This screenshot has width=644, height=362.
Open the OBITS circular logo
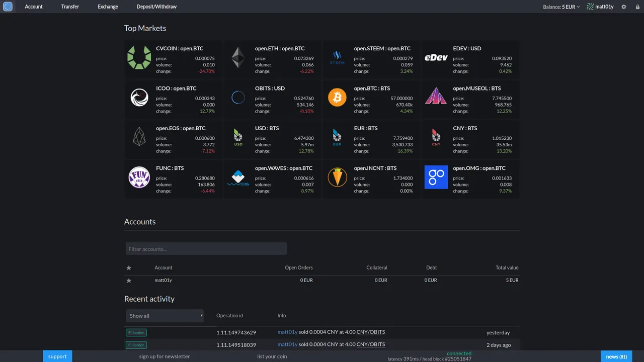click(238, 98)
